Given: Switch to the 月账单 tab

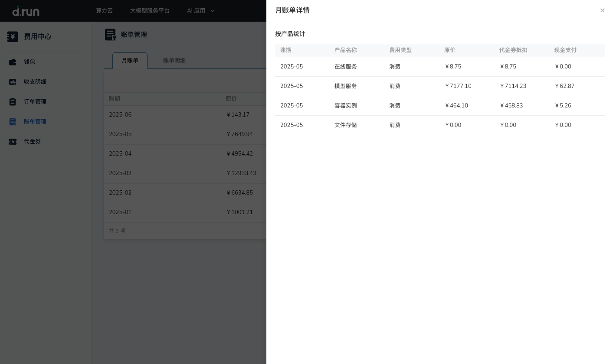Looking at the screenshot, I should tap(130, 61).
